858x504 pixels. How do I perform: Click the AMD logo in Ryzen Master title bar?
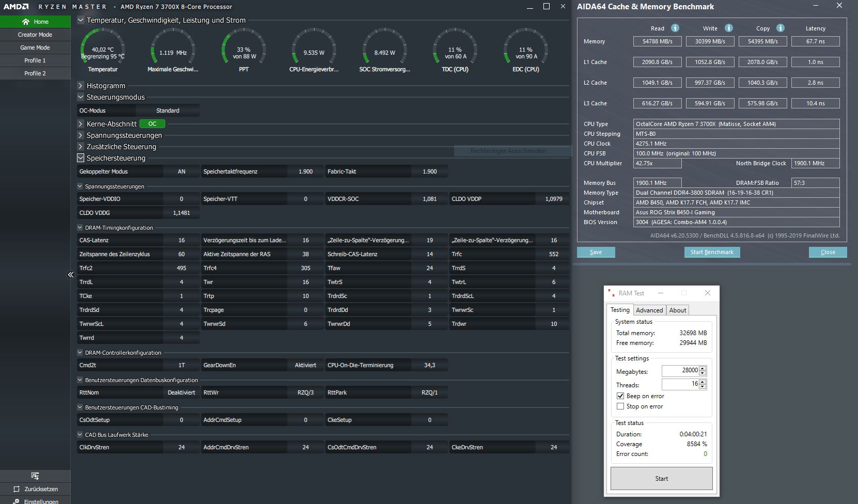(17, 7)
